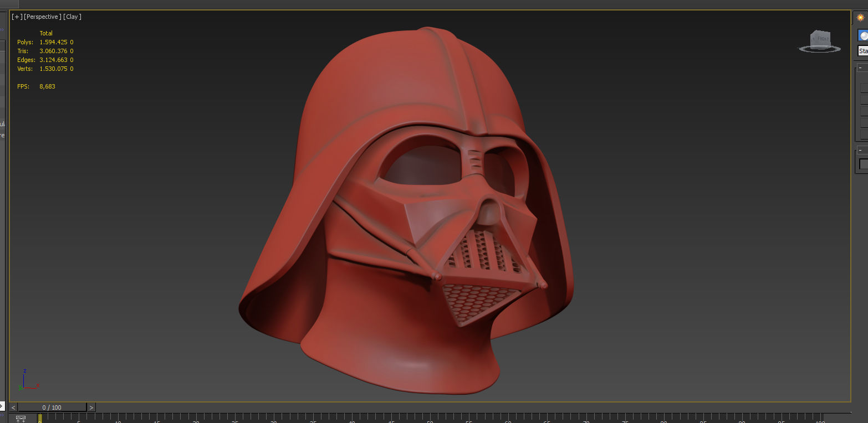868x423 pixels.
Task: Click the XYZ world axis tripod
Action: click(29, 380)
